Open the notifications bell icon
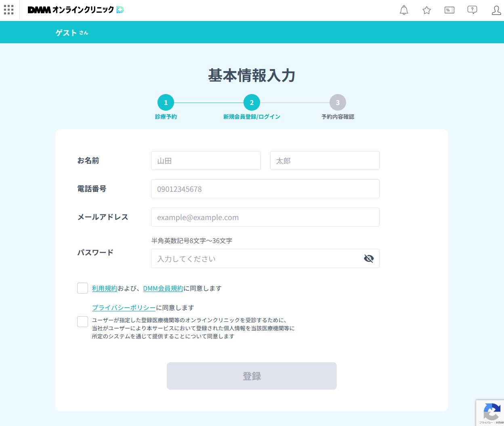 (x=404, y=10)
